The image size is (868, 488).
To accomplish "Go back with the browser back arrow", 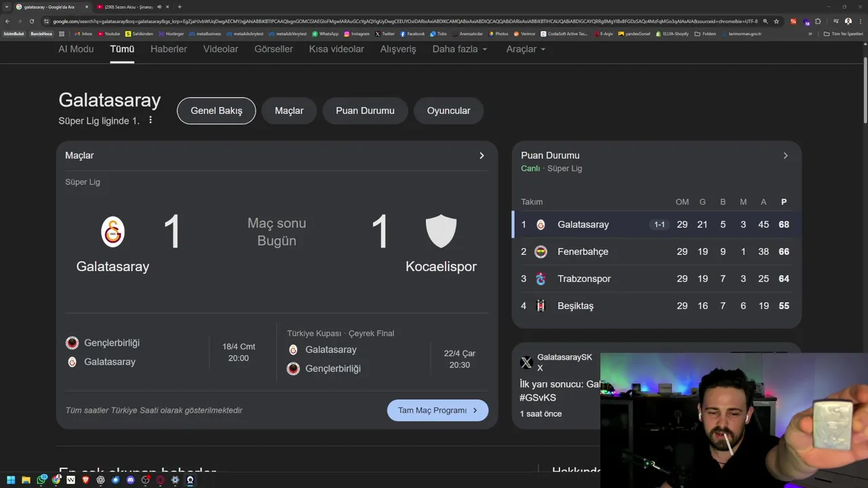I will tap(7, 21).
